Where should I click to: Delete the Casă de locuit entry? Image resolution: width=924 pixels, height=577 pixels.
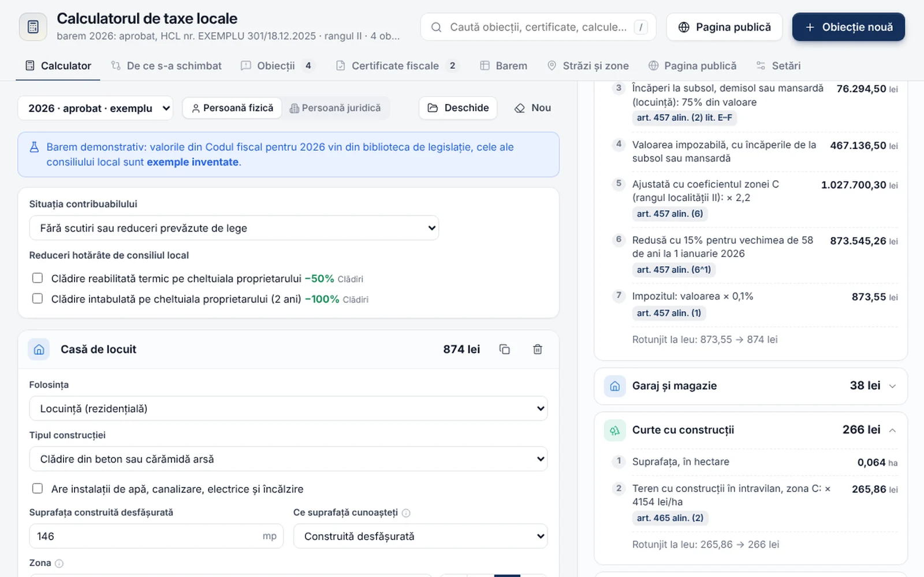click(x=538, y=349)
